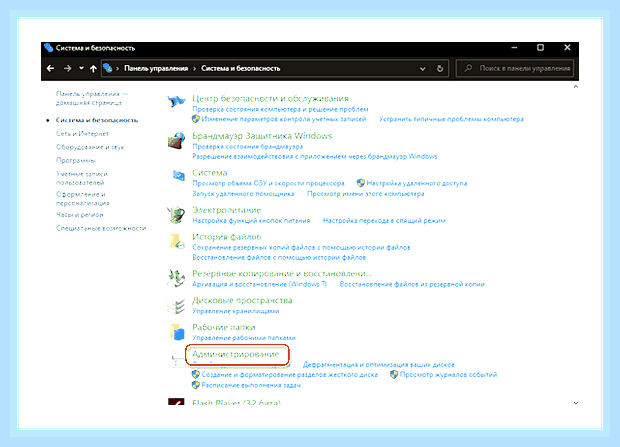Click scrollbar up arrow at top right
This screenshot has height=447, width=620.
point(576,87)
